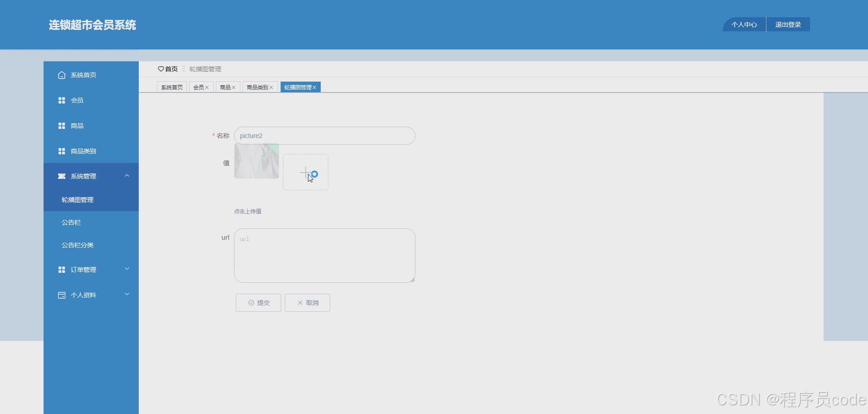The width and height of the screenshot is (868, 414).
Task: Close the 商品类别 tab with its X
Action: [271, 88]
